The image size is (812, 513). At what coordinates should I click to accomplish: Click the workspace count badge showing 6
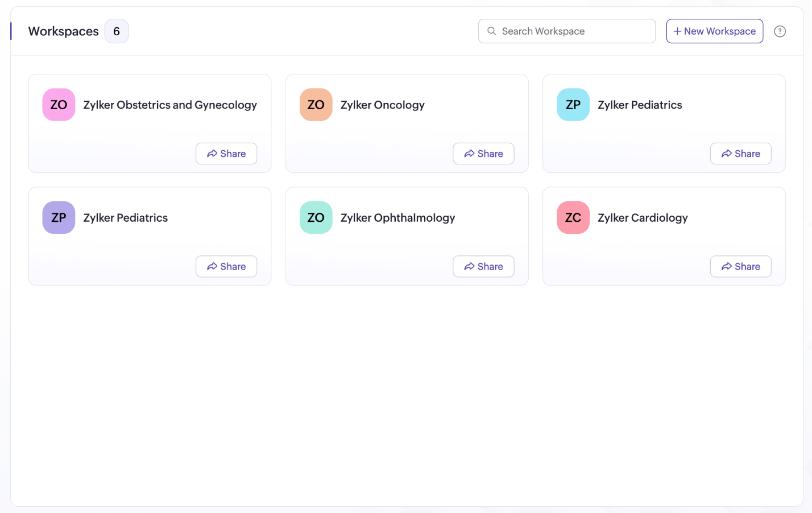[117, 31]
